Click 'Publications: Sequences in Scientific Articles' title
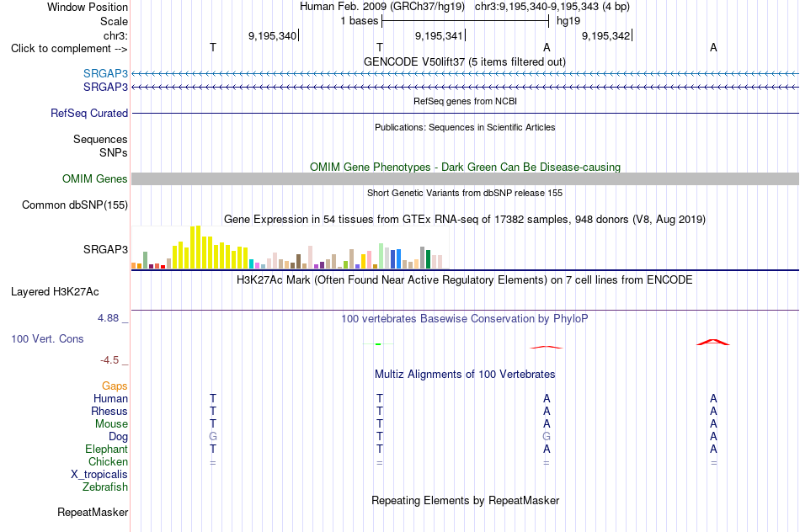 [x=465, y=127]
